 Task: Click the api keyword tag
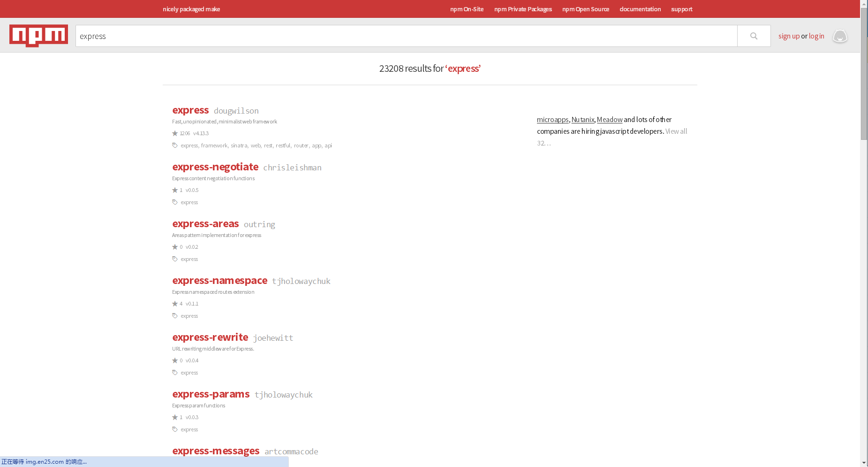coord(328,145)
